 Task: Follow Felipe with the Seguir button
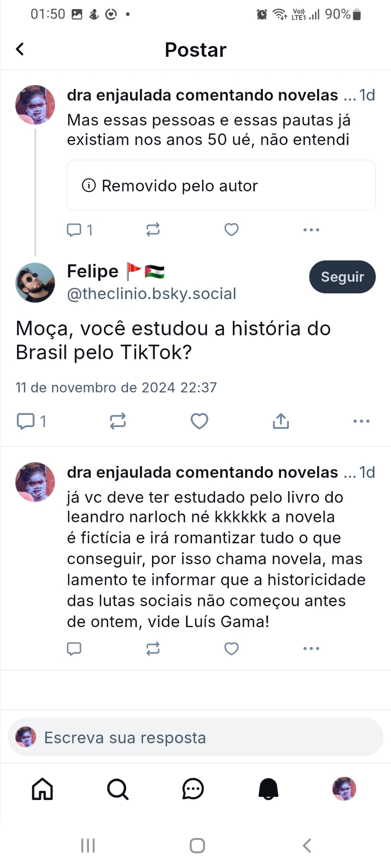(x=342, y=277)
